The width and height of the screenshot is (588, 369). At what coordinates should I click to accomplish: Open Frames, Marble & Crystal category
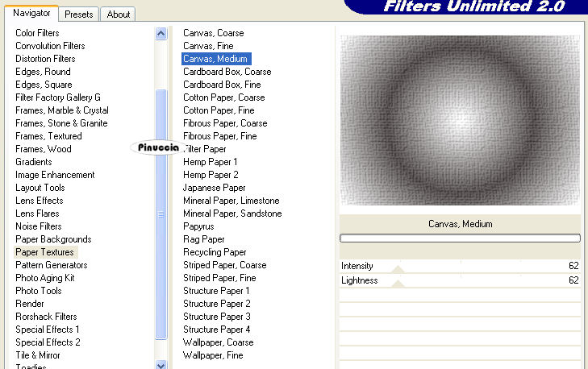coord(62,110)
